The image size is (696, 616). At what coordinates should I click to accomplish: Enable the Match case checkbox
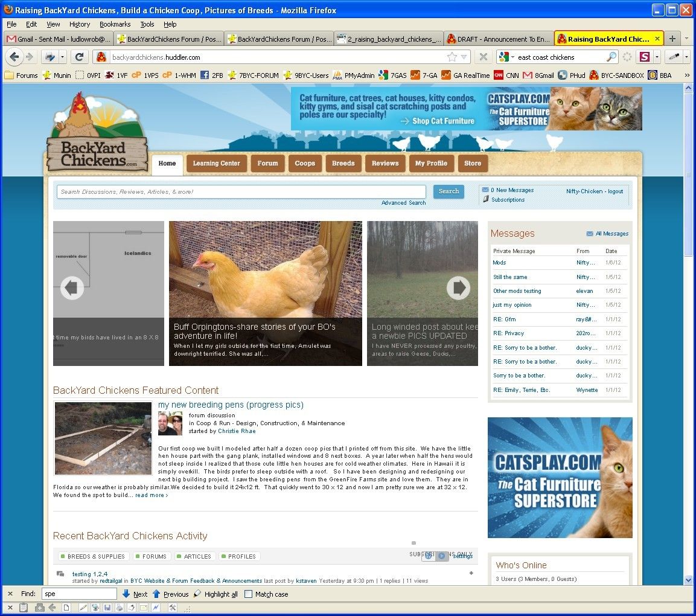point(249,594)
